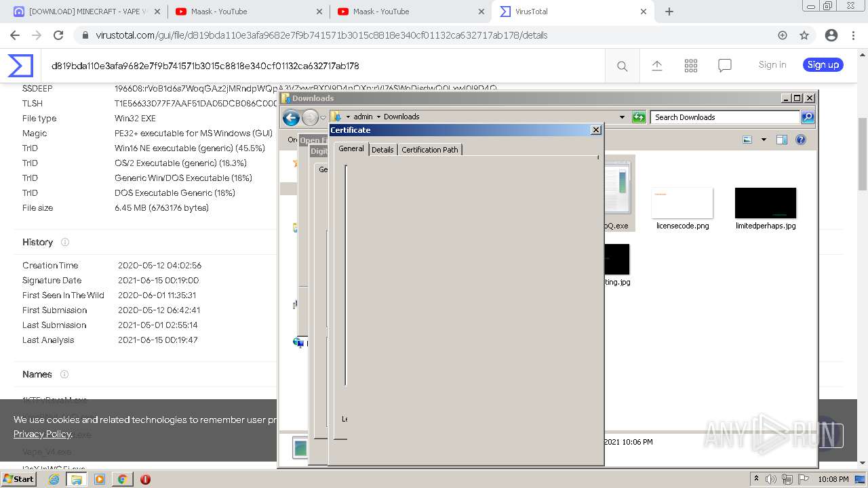Open address bar history dropdown in Downloads
This screenshot has height=488, width=868.
click(x=622, y=117)
